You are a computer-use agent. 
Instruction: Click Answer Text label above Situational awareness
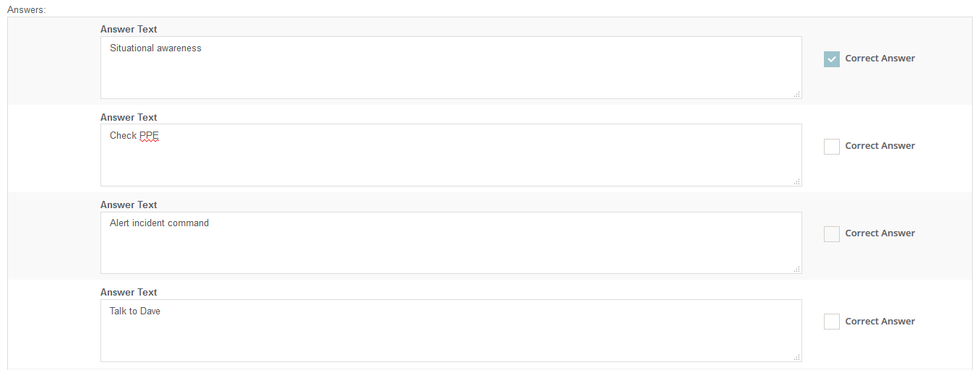point(129,30)
